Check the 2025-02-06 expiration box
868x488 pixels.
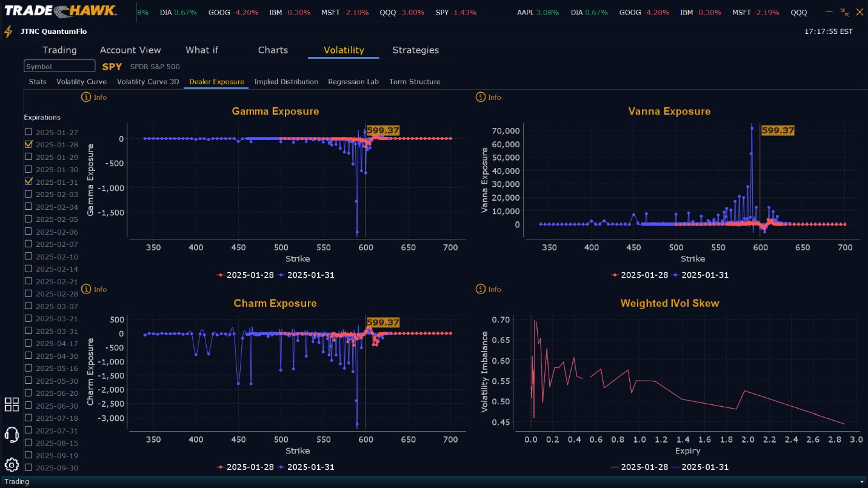(28, 232)
